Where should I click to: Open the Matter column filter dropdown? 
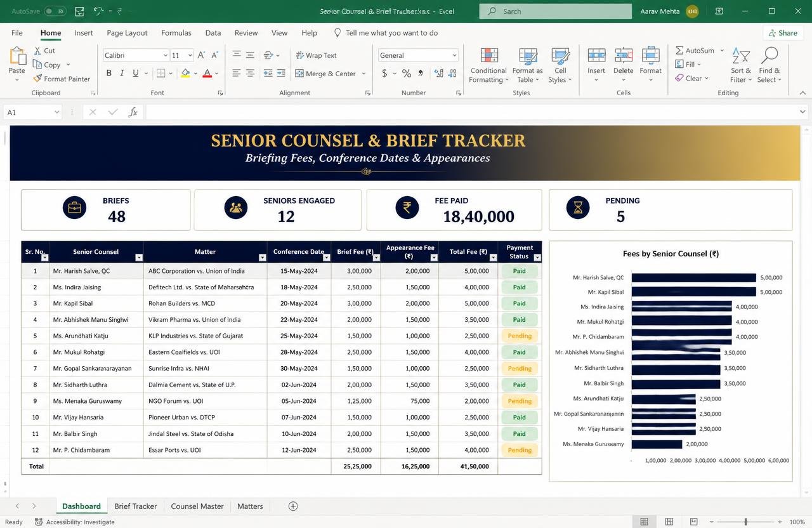click(262, 258)
